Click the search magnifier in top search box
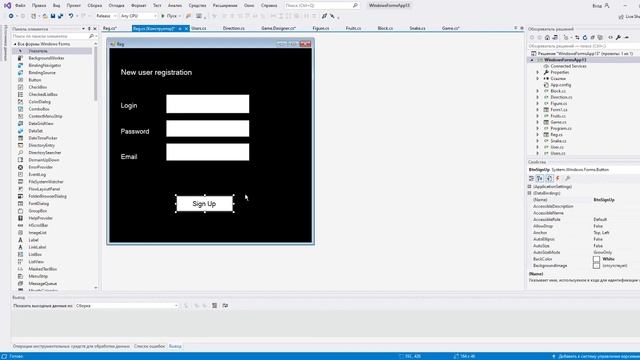The image size is (640, 360). point(355,5)
